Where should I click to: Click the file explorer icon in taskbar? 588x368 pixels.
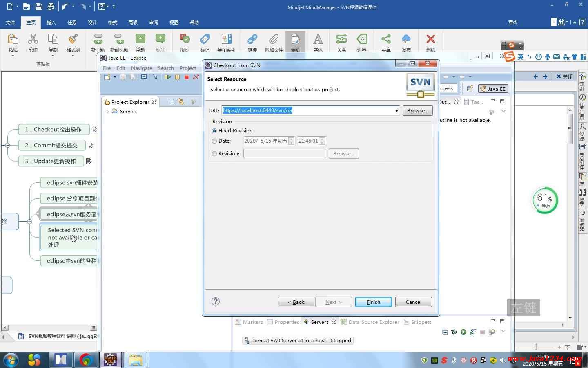pyautogui.click(x=136, y=360)
